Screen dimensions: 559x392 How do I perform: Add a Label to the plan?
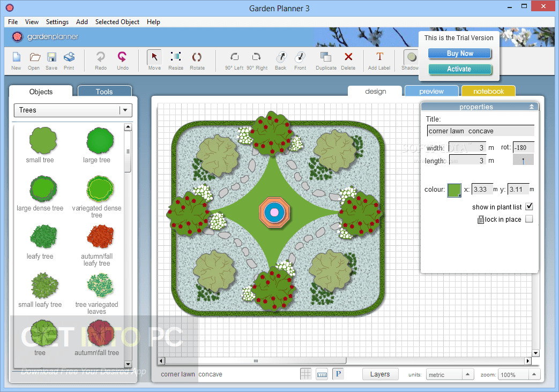pyautogui.click(x=379, y=60)
